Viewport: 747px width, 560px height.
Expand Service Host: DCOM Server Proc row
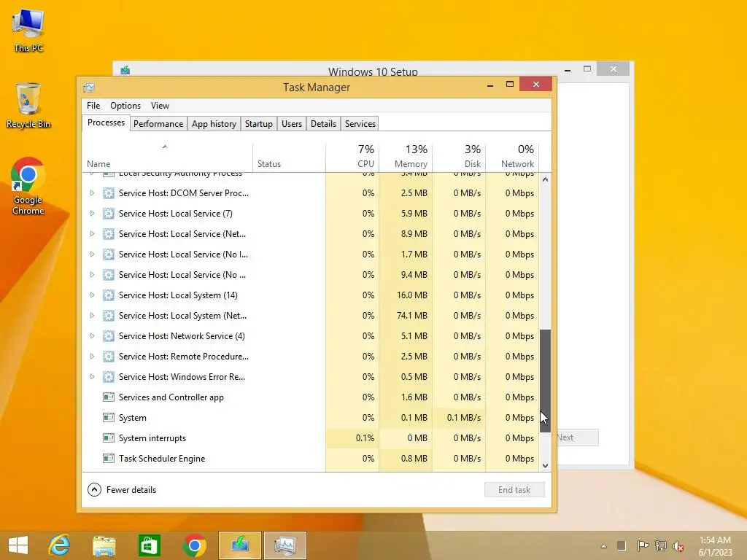click(x=92, y=192)
